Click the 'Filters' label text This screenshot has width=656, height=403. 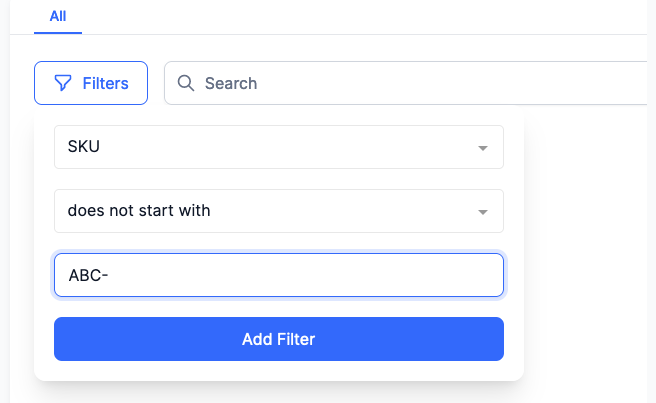(105, 83)
